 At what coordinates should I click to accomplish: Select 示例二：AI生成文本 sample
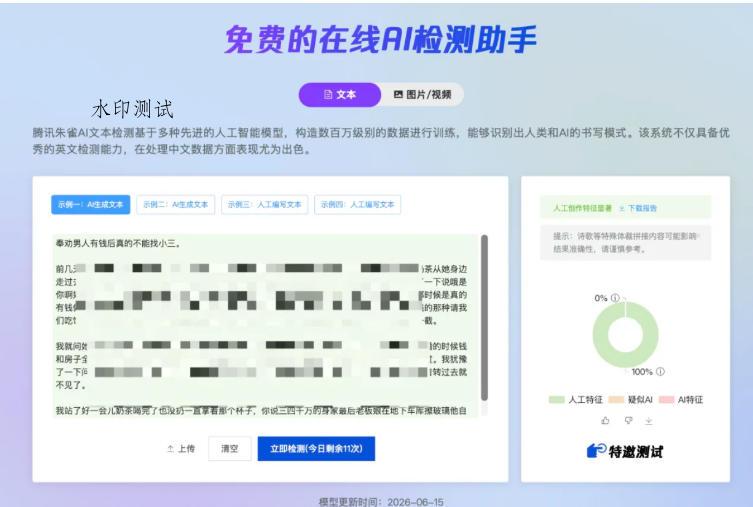[x=175, y=205]
